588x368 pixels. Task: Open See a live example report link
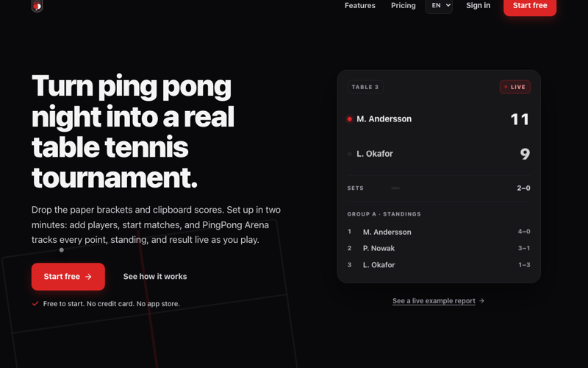(434, 301)
